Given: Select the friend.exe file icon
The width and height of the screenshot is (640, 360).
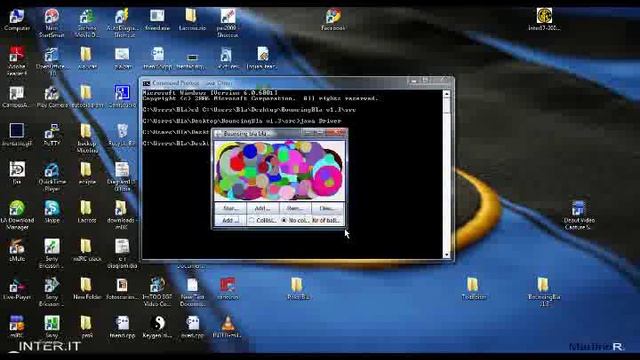Looking at the screenshot, I should point(157,20).
